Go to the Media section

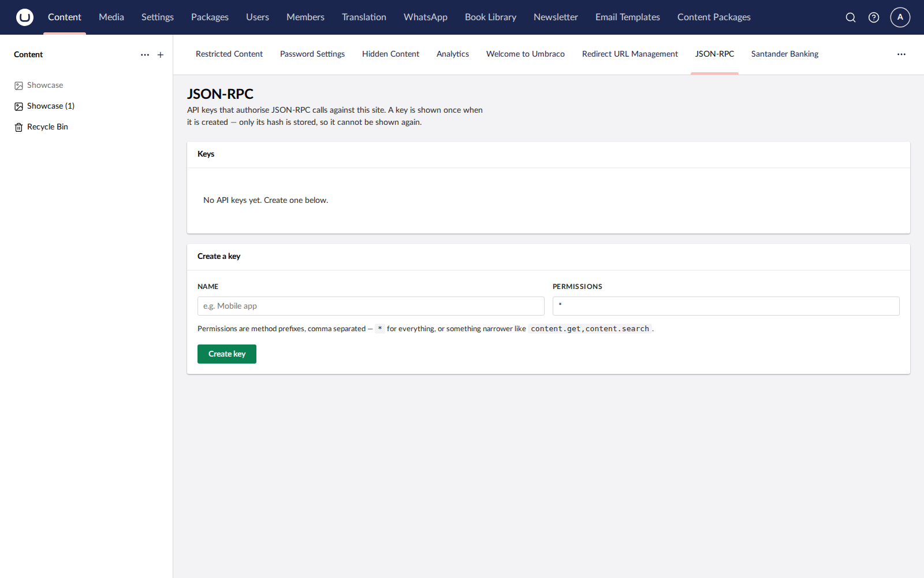[x=111, y=17]
